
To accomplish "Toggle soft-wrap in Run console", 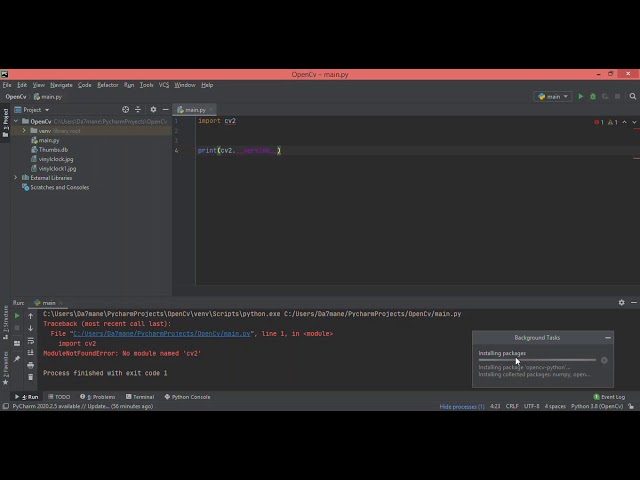I will (x=31, y=340).
